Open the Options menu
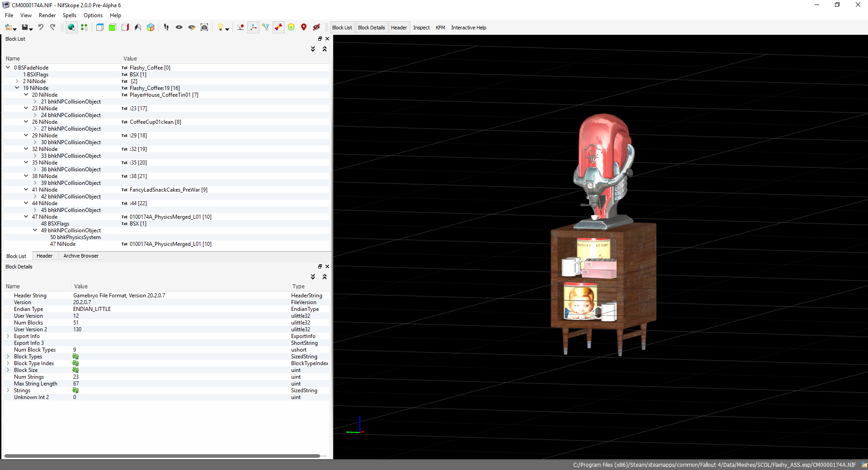 click(93, 15)
